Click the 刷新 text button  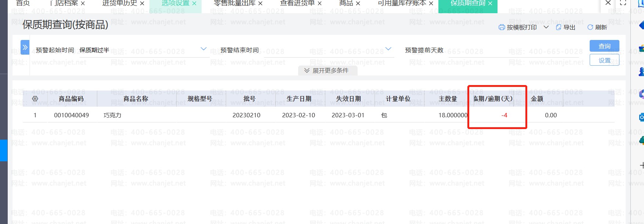point(601,27)
